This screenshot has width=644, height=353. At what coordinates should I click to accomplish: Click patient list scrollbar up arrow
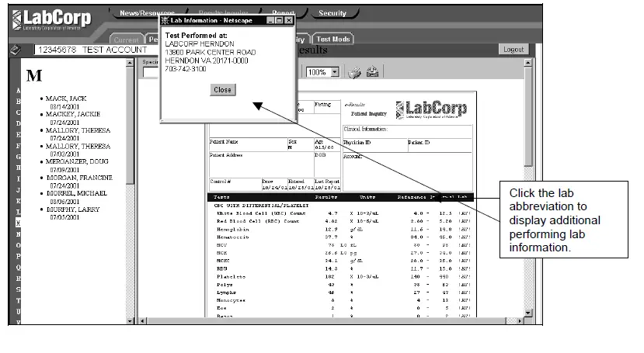click(x=130, y=63)
